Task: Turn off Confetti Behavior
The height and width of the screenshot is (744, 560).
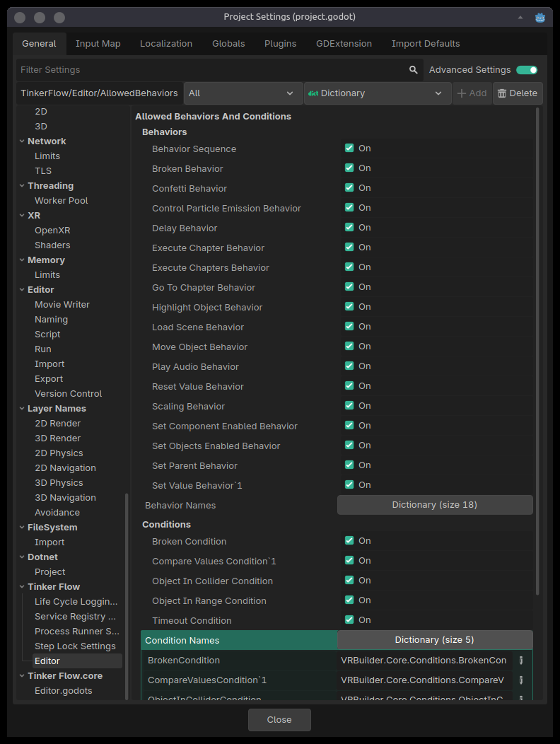Action: 349,188
